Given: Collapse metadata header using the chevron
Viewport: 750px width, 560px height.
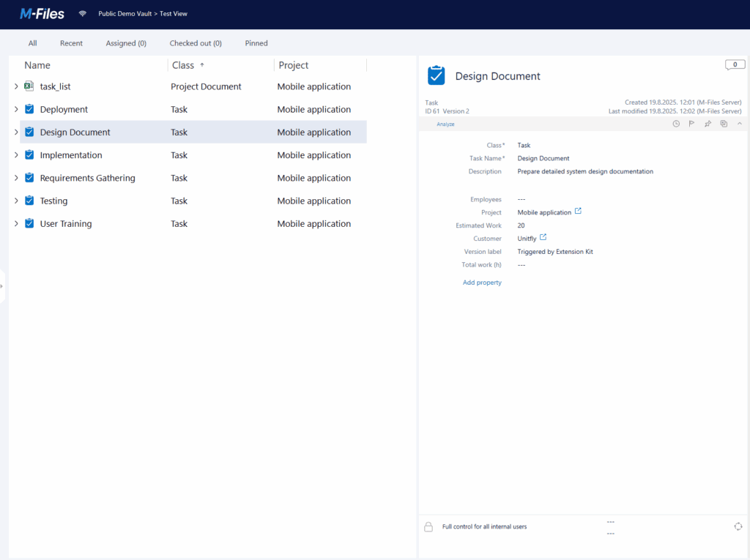Looking at the screenshot, I should coord(739,124).
